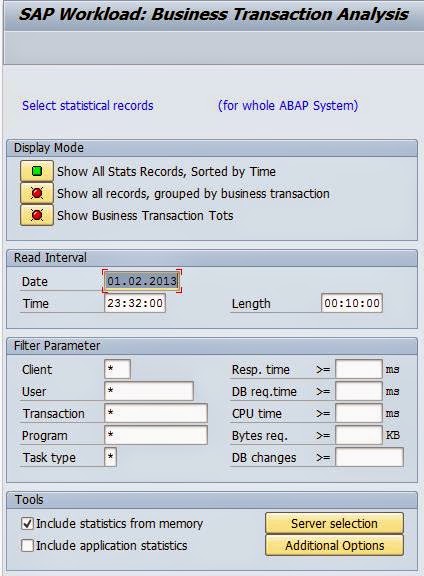Click the 'Read Interval' group header
This screenshot has width=424, height=576.
coord(212,258)
